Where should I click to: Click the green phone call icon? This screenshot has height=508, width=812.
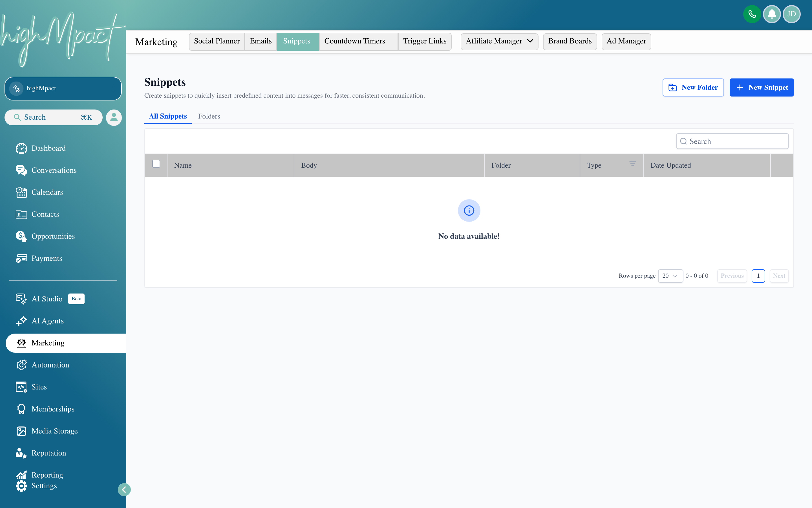pyautogui.click(x=752, y=14)
